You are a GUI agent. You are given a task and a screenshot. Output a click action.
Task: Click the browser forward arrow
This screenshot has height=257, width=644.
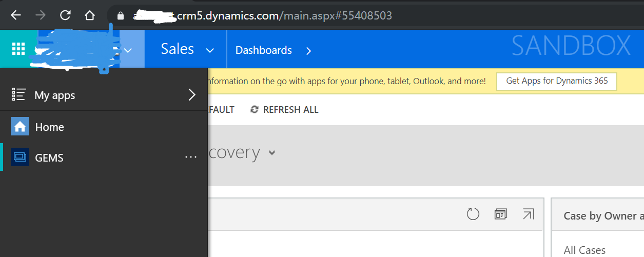click(x=40, y=15)
